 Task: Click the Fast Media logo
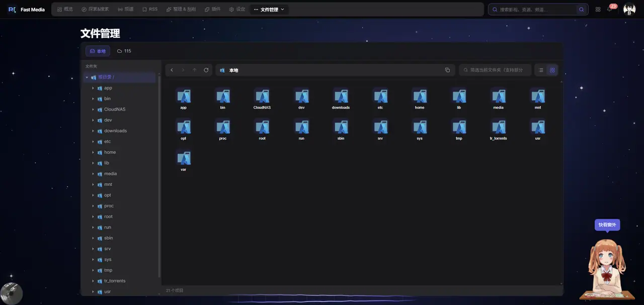click(x=27, y=9)
